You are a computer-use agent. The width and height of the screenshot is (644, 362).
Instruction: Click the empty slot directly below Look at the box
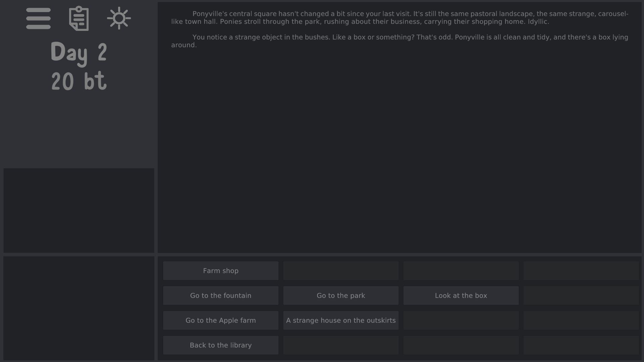coord(461,320)
